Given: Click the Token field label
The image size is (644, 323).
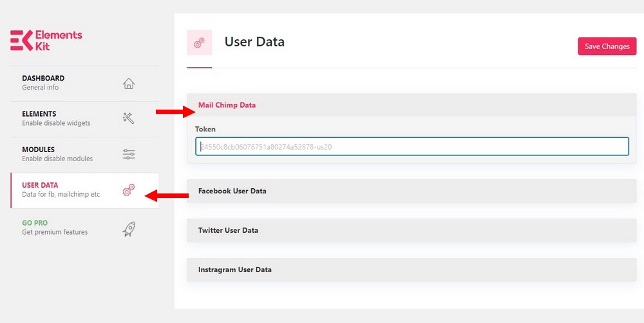Looking at the screenshot, I should (x=205, y=129).
